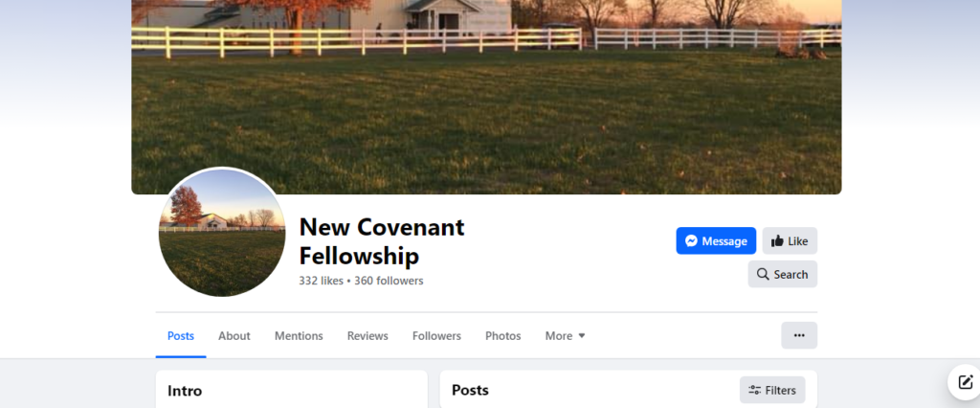Open the posts Filters button

point(772,390)
